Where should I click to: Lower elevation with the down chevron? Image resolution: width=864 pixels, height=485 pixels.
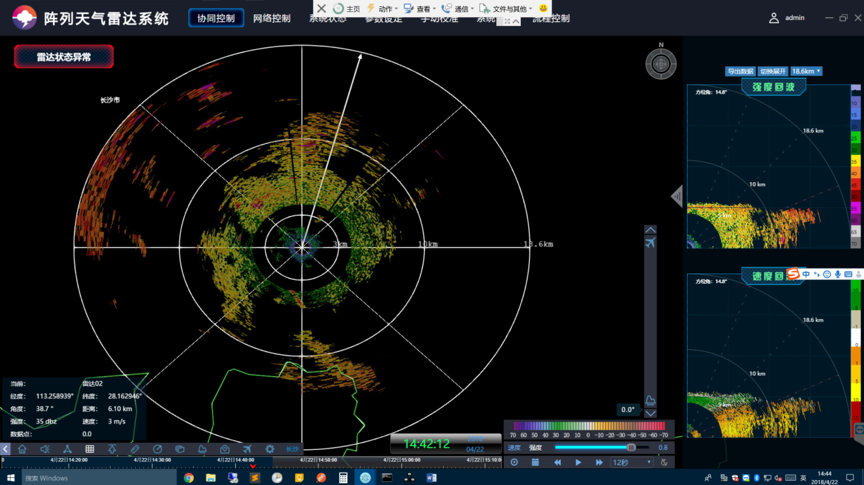(650, 413)
